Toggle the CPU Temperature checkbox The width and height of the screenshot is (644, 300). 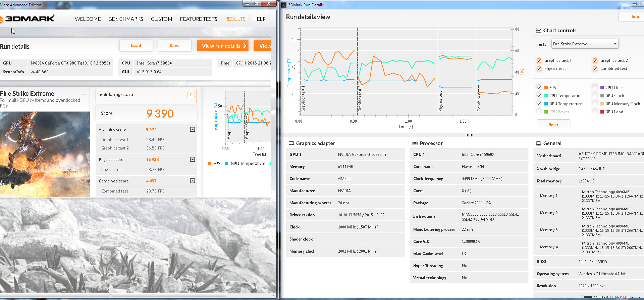[539, 96]
